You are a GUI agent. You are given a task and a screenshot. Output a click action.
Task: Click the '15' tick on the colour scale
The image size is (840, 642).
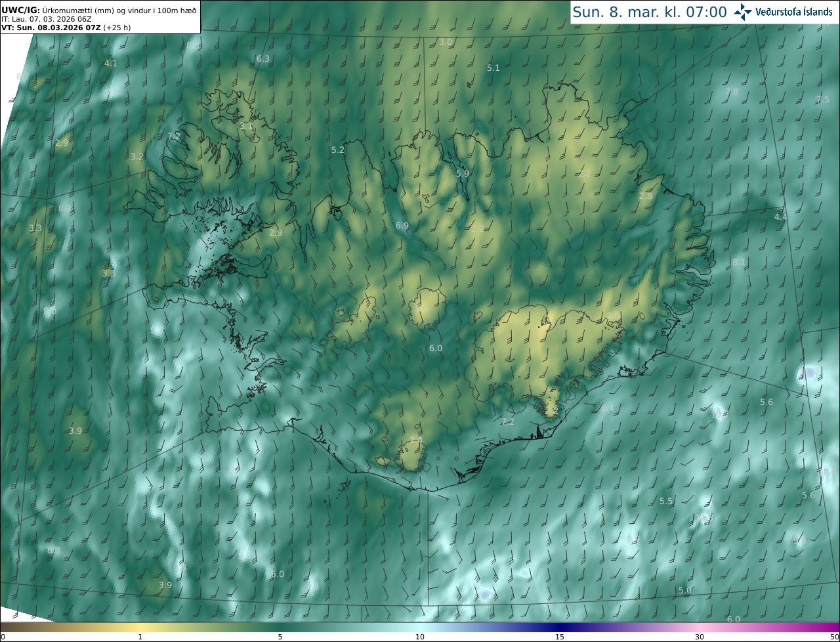[560, 637]
